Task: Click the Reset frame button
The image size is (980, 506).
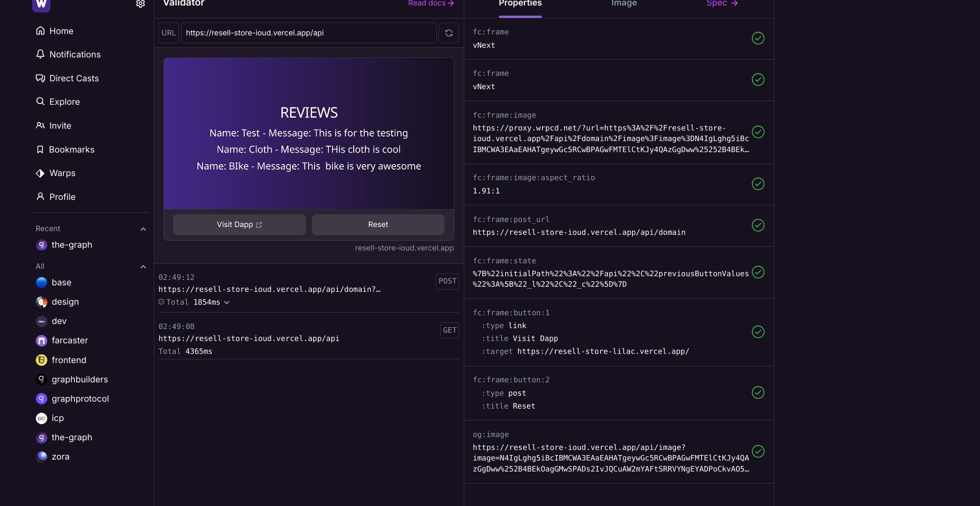Action: click(378, 225)
